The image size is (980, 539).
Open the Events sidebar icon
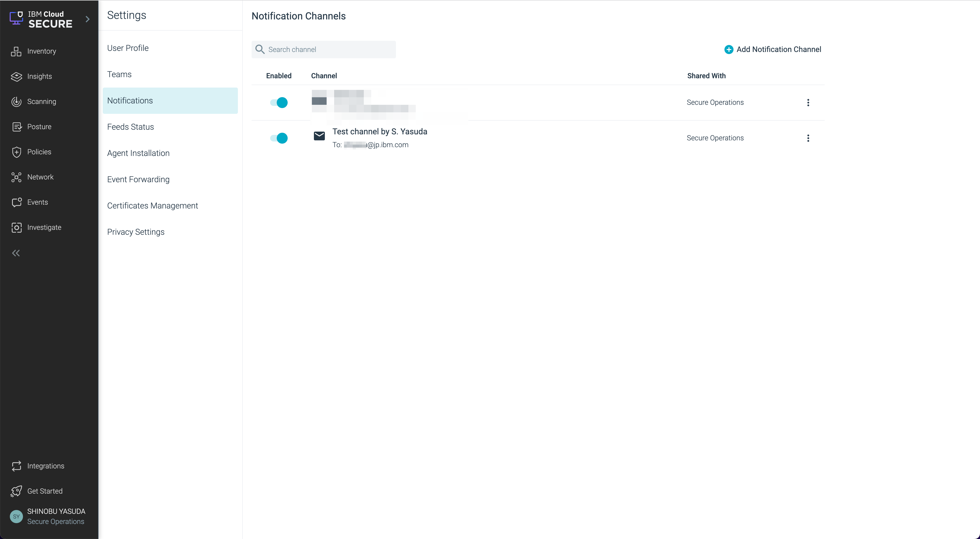[x=16, y=202]
